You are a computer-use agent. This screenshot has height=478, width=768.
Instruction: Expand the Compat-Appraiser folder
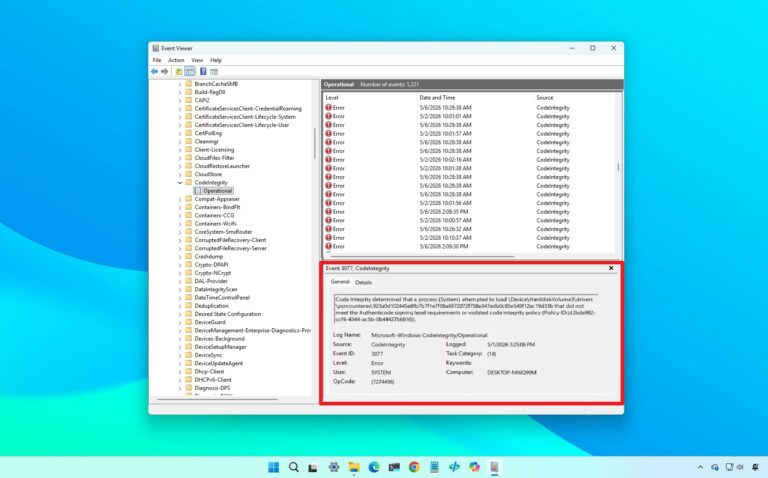click(x=180, y=199)
